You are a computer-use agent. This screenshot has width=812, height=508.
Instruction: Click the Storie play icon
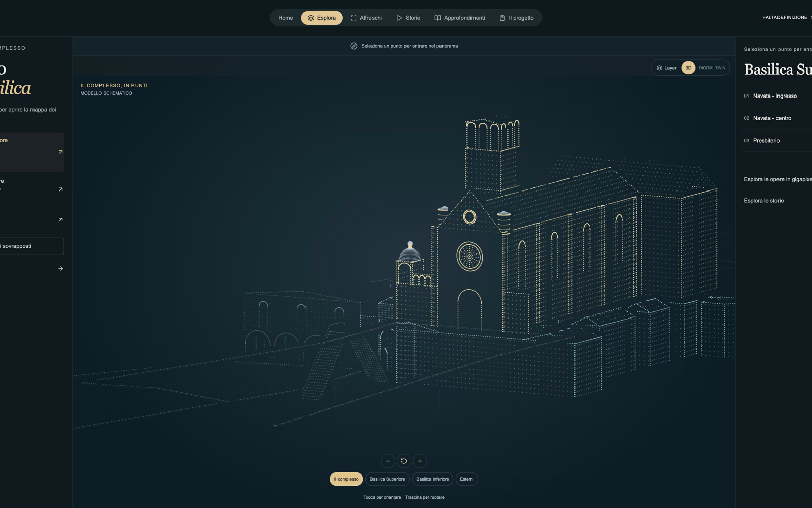[x=399, y=18]
